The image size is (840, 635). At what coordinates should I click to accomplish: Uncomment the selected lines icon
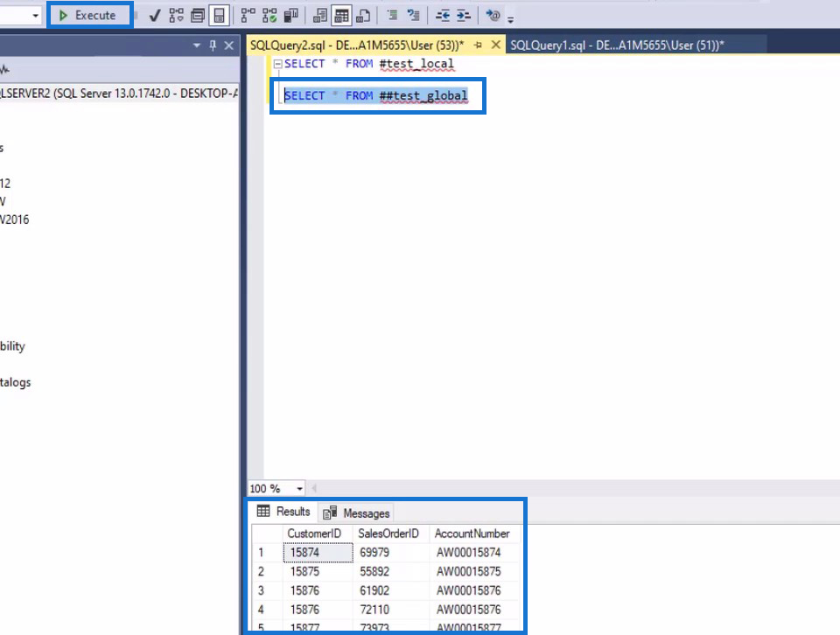click(x=414, y=16)
